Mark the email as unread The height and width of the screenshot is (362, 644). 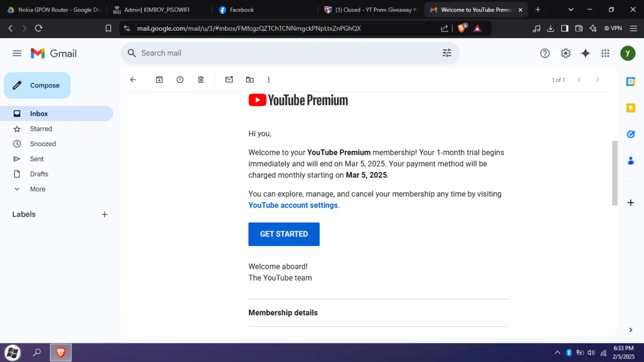(229, 79)
